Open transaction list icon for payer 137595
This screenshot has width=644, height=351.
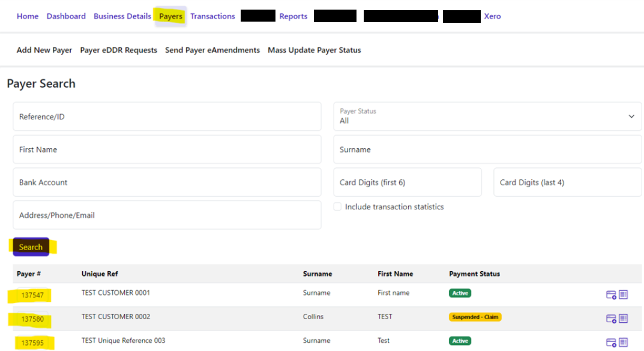pyautogui.click(x=623, y=343)
